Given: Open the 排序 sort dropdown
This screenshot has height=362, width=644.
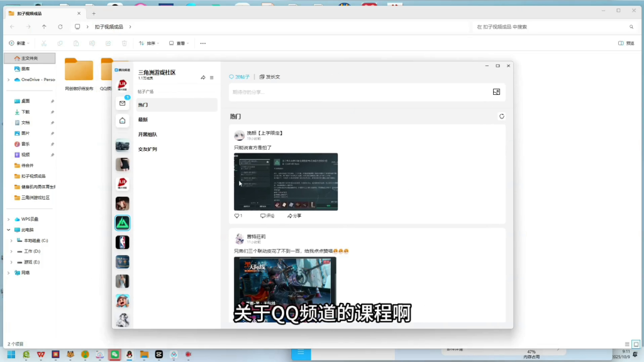Looking at the screenshot, I should pyautogui.click(x=148, y=43).
